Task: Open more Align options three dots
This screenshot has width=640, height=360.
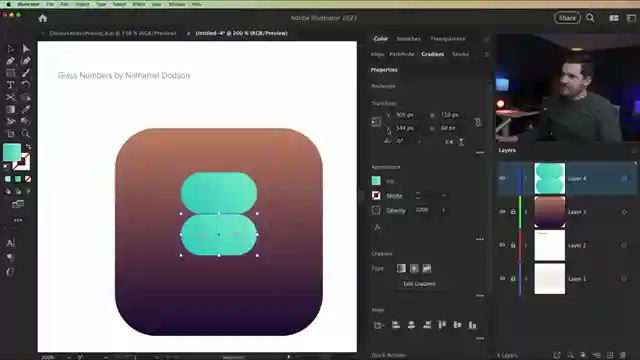Action: tap(480, 338)
